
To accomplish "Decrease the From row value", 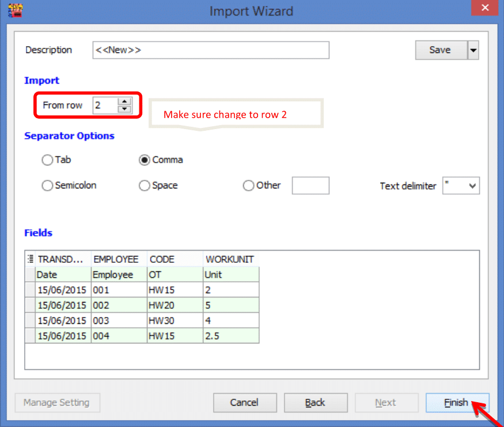I will [124, 109].
